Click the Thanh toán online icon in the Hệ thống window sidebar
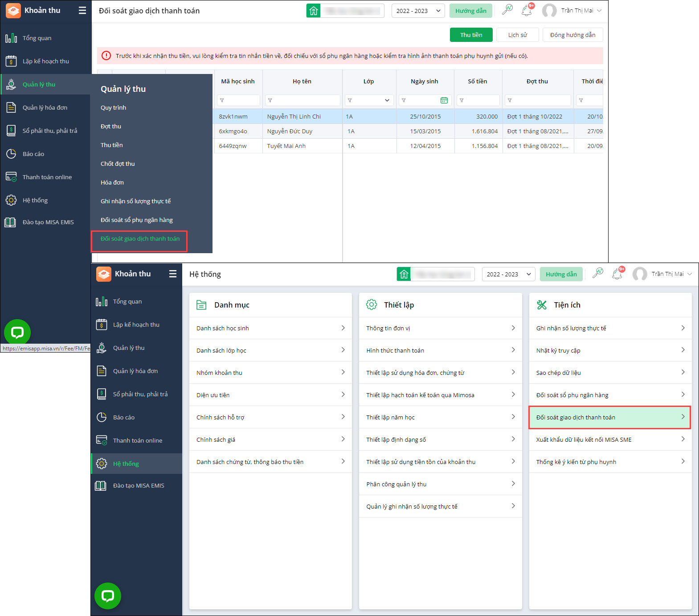Image resolution: width=699 pixels, height=616 pixels. coord(102,440)
